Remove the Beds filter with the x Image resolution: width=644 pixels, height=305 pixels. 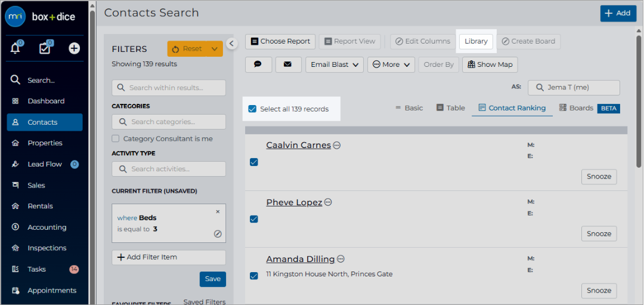pos(218,212)
